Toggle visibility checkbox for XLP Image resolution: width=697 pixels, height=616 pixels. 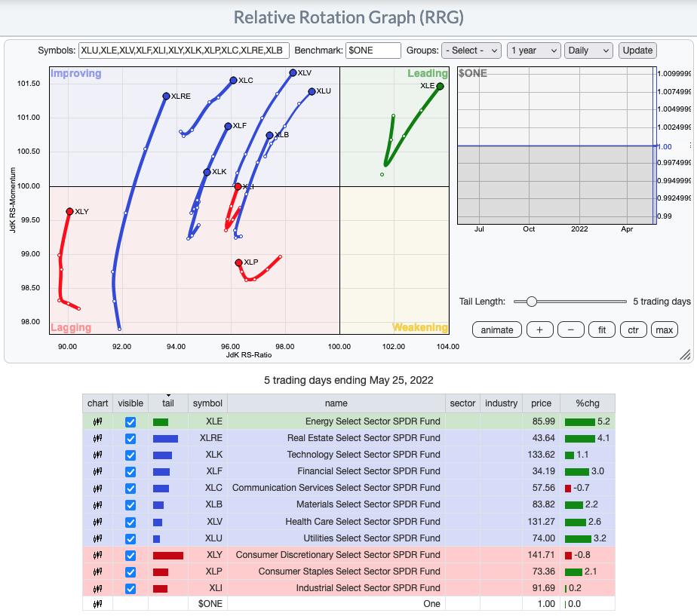click(x=130, y=572)
